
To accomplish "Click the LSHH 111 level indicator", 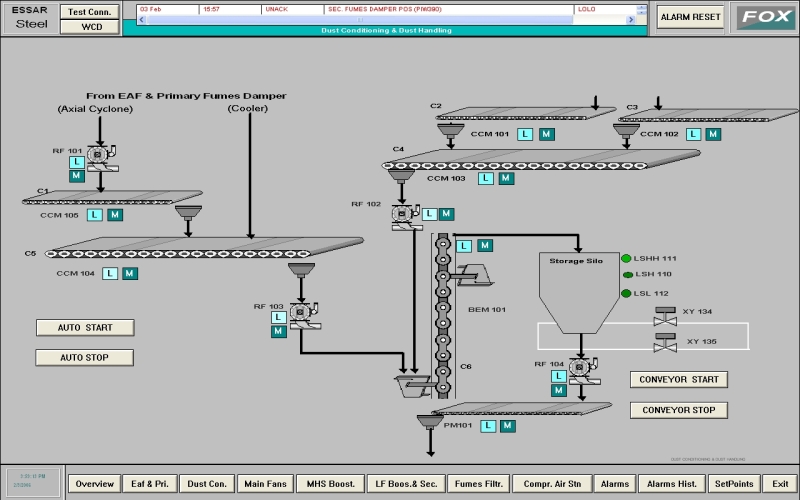I will point(626,258).
